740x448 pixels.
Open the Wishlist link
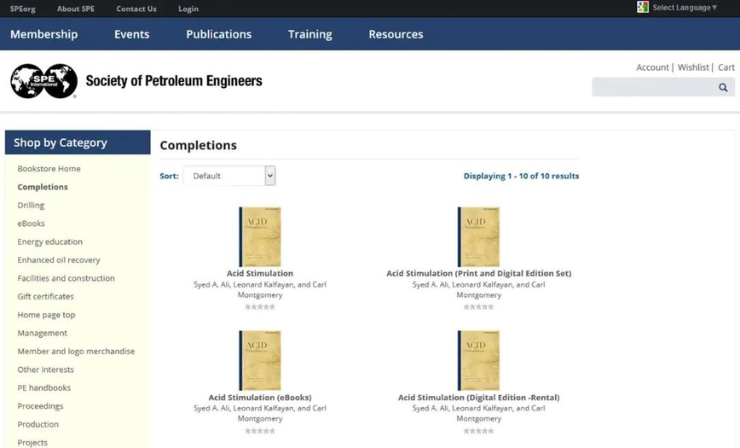pos(693,68)
